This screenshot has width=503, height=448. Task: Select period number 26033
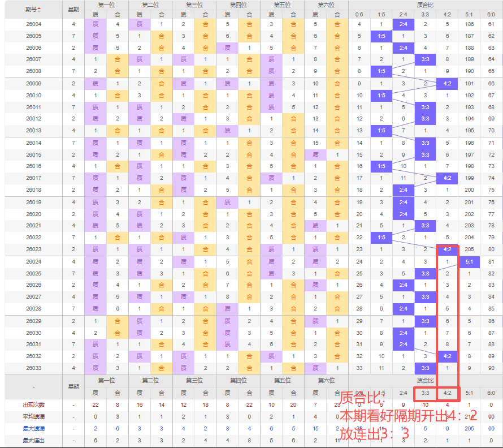click(34, 368)
